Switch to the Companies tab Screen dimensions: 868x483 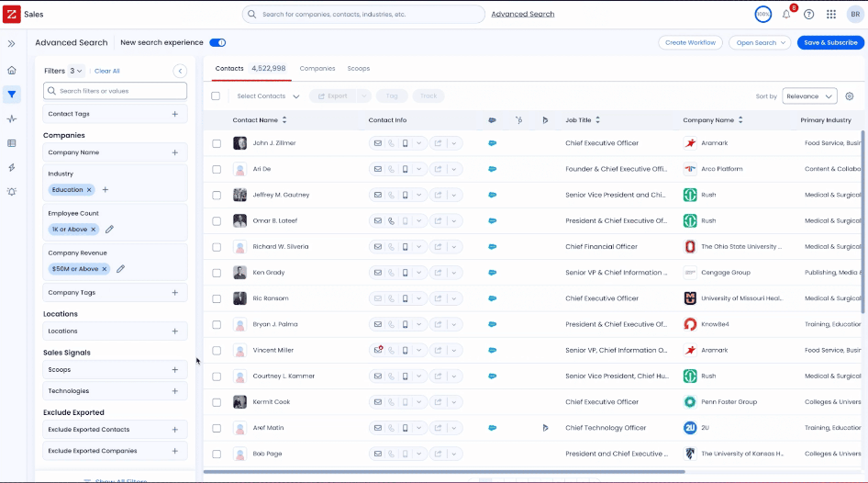(x=317, y=69)
